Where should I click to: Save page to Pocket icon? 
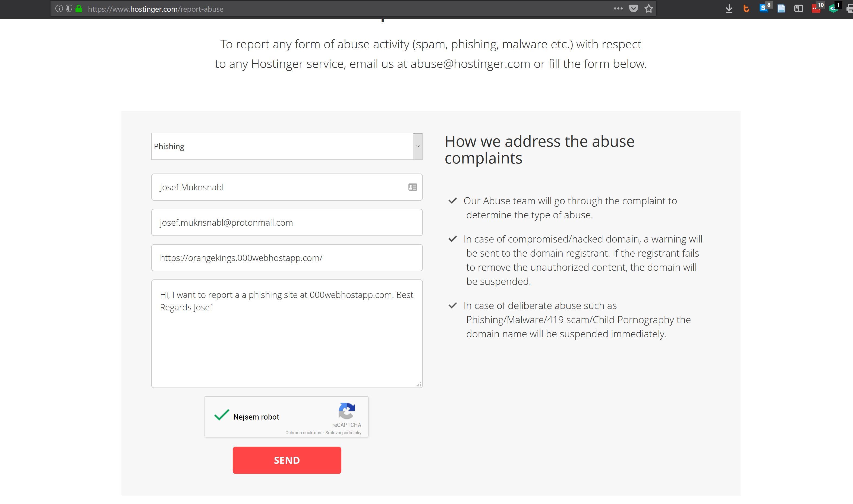[x=633, y=9]
